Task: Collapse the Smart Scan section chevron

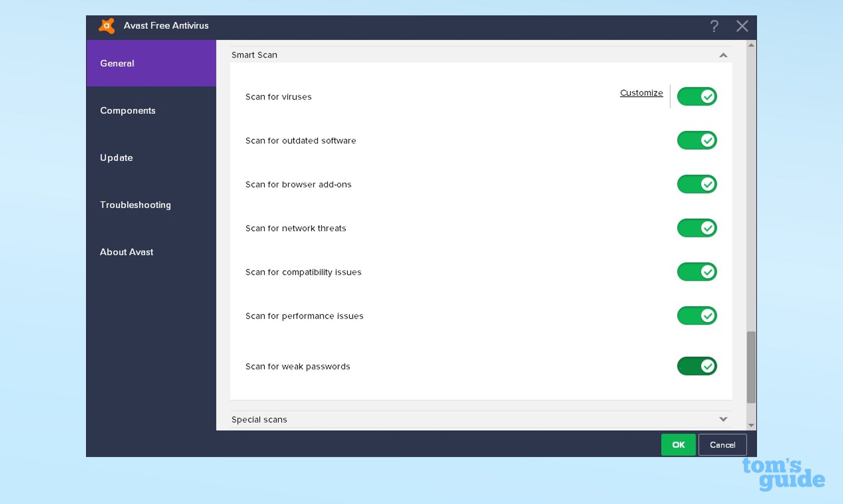Action: coord(723,55)
